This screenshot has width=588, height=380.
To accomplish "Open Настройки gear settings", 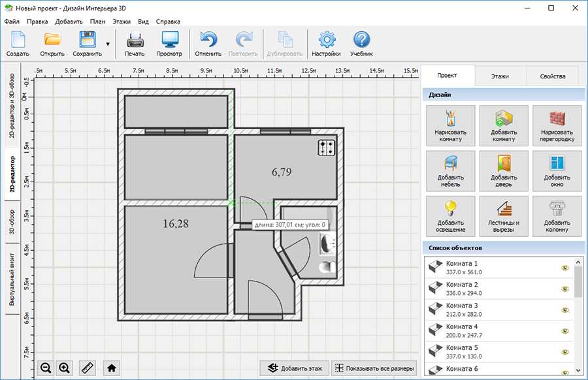I will (x=326, y=44).
